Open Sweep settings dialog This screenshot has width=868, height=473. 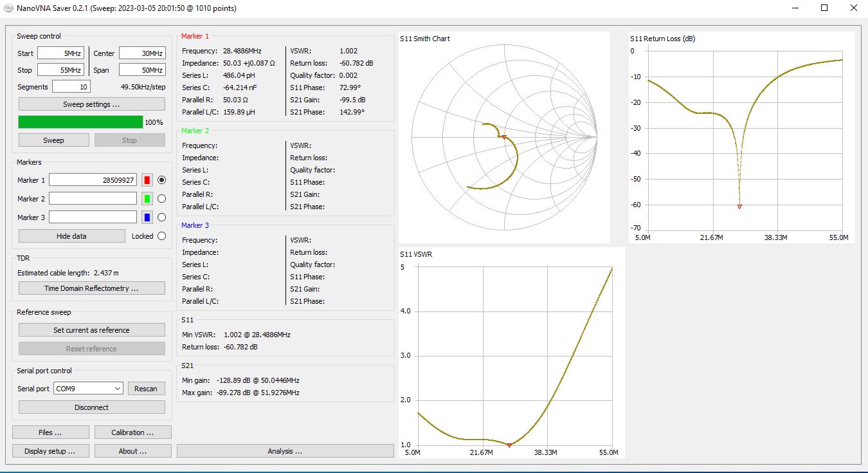(x=91, y=104)
